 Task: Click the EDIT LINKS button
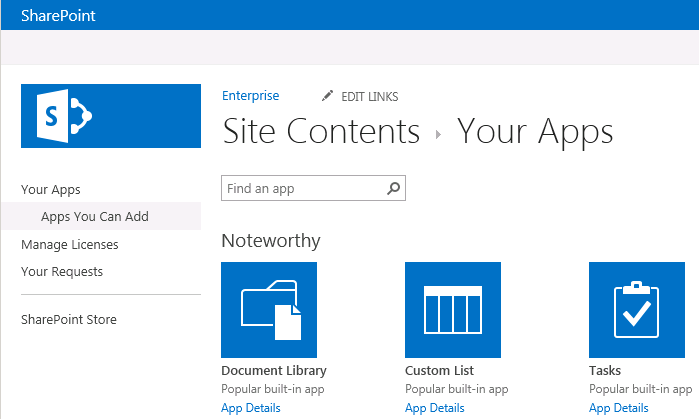(369, 97)
